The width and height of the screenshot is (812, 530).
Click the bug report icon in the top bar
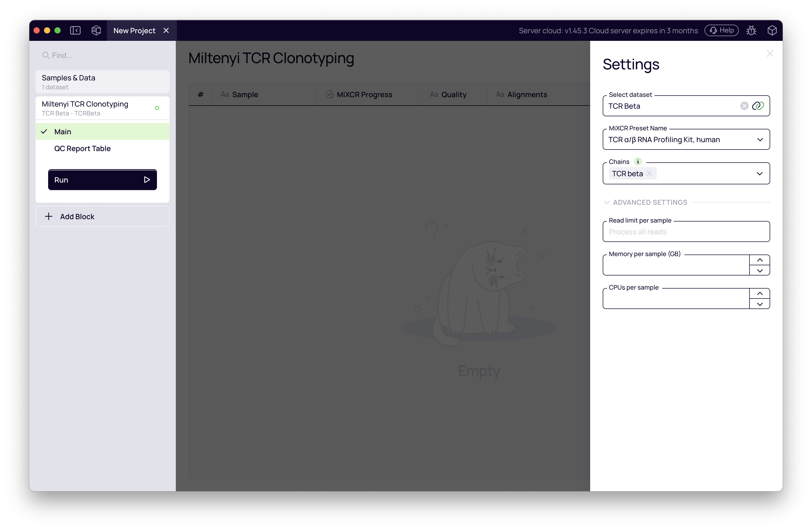point(752,30)
